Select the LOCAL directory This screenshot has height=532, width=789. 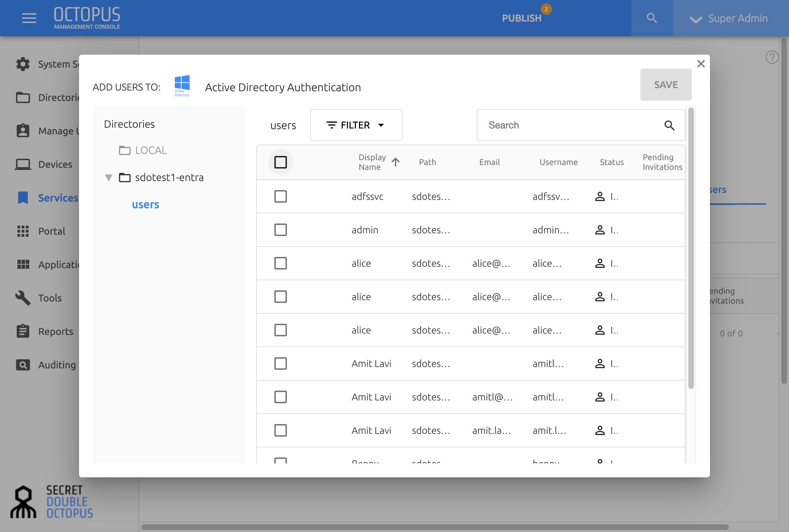(x=151, y=150)
